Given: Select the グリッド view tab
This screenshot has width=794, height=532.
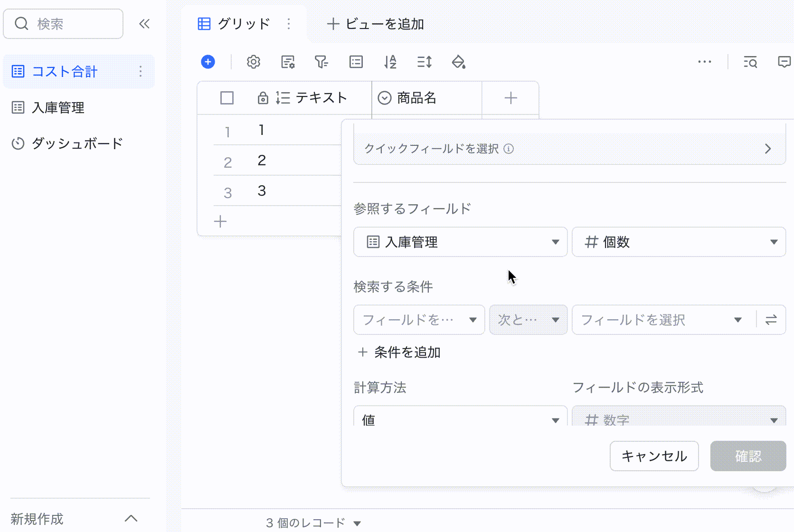Looking at the screenshot, I should tap(235, 24).
